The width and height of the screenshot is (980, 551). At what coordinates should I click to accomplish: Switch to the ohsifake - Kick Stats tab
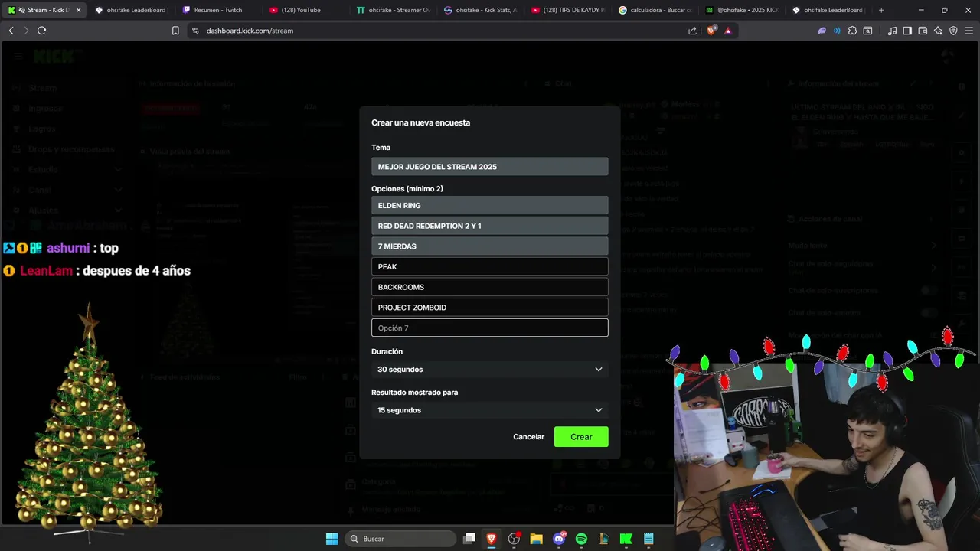(x=479, y=10)
